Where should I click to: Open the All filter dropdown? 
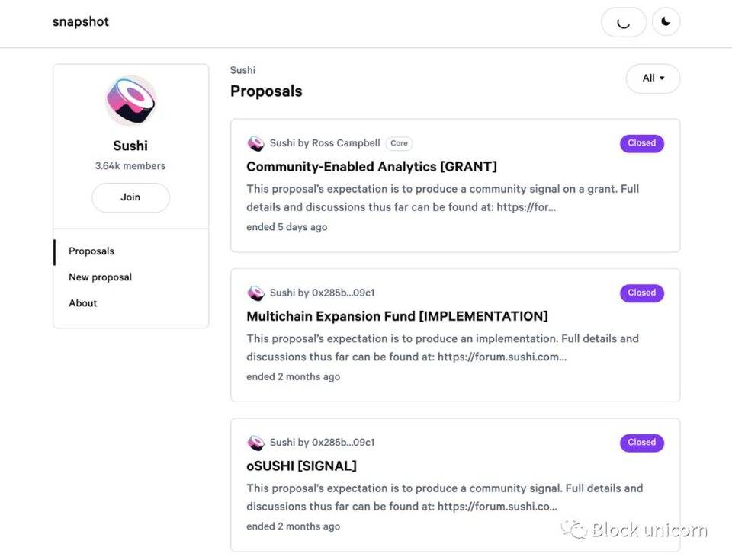tap(653, 78)
